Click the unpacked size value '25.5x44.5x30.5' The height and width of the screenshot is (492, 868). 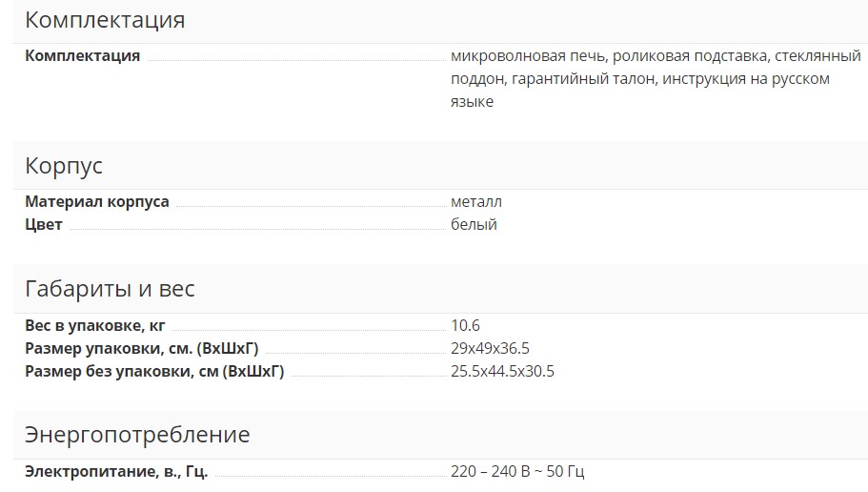[x=502, y=372]
